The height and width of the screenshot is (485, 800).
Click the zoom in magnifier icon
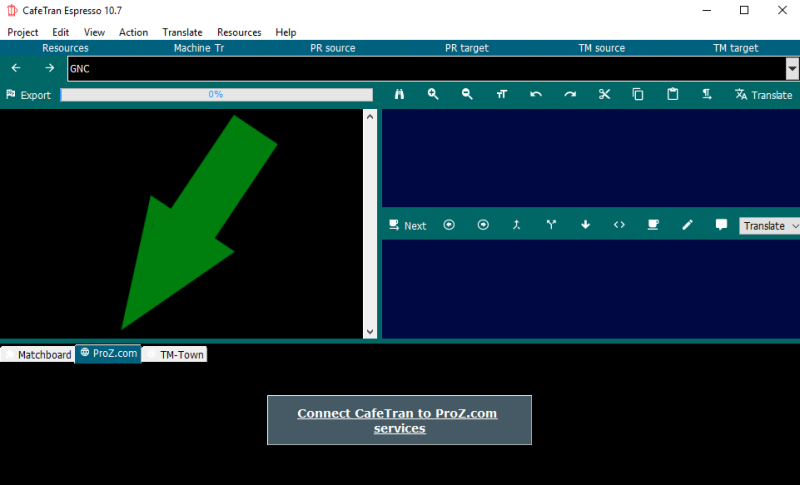click(433, 94)
